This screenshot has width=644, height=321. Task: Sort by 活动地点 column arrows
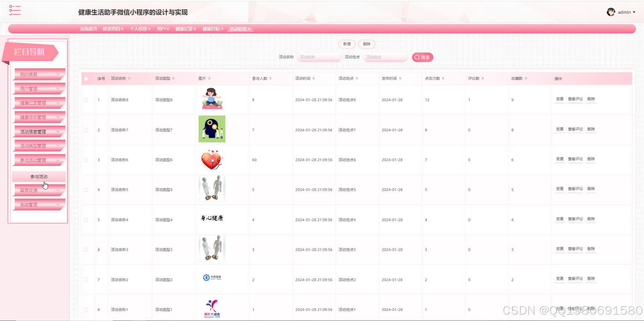pos(357,78)
